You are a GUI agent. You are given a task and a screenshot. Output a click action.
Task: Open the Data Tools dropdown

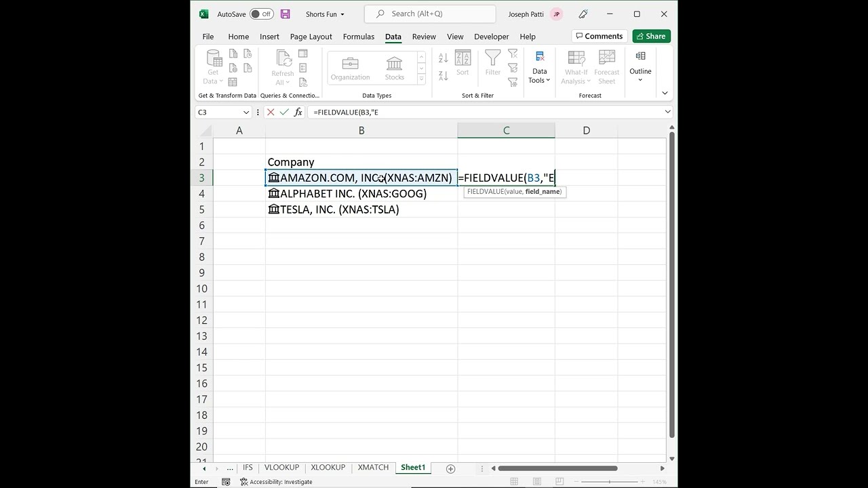(540, 67)
